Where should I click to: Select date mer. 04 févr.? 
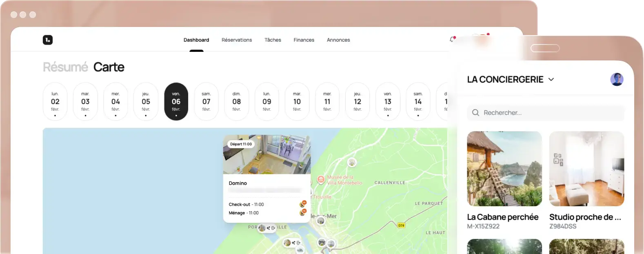(x=115, y=102)
